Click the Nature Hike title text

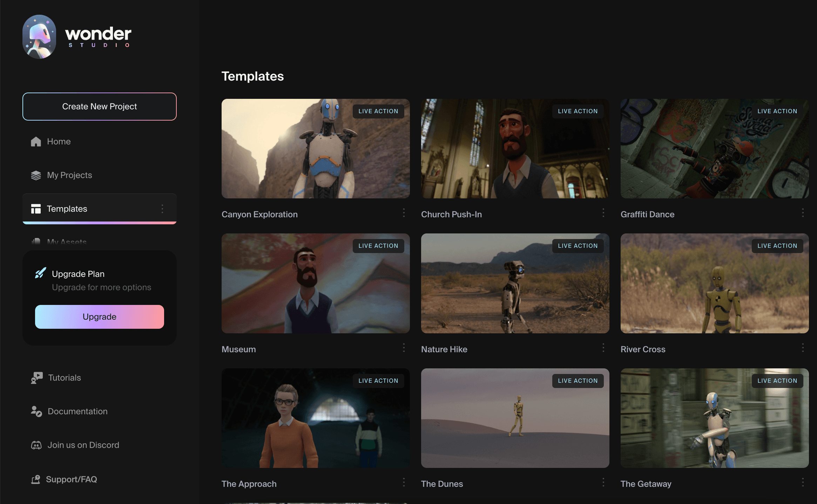click(x=444, y=349)
